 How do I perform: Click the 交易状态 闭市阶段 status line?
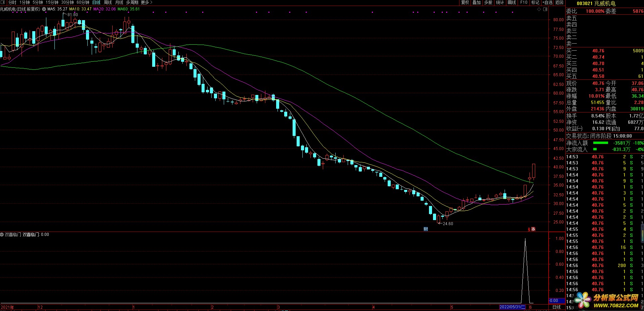point(599,136)
